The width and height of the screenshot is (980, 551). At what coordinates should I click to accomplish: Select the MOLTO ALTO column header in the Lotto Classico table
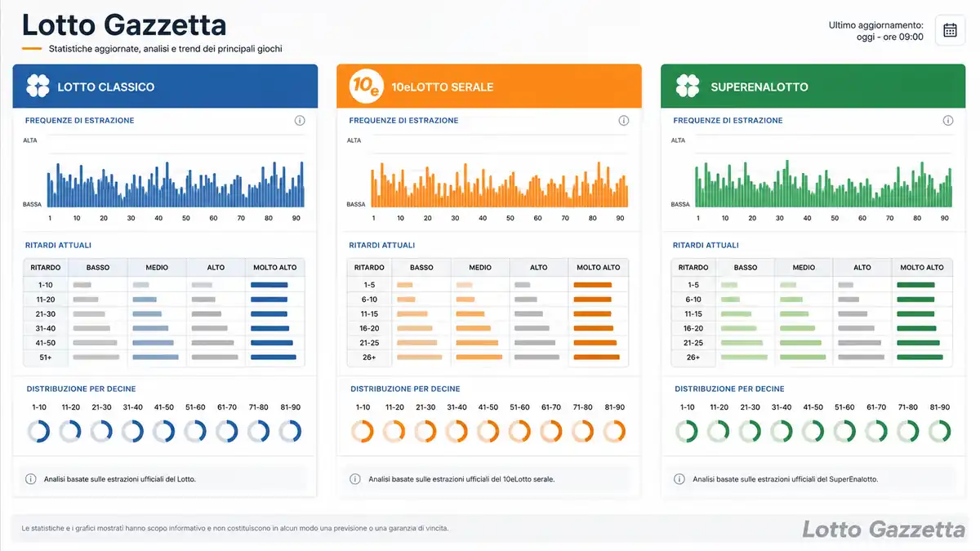(x=275, y=268)
